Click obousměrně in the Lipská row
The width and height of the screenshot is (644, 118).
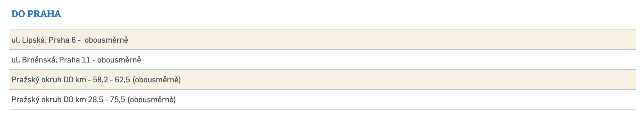pyautogui.click(x=106, y=40)
